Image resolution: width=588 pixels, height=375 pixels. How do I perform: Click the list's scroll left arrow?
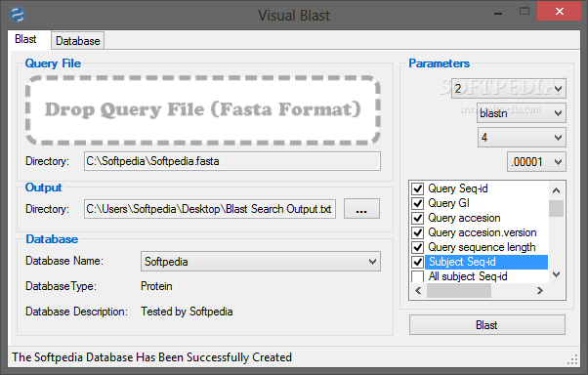(x=418, y=291)
